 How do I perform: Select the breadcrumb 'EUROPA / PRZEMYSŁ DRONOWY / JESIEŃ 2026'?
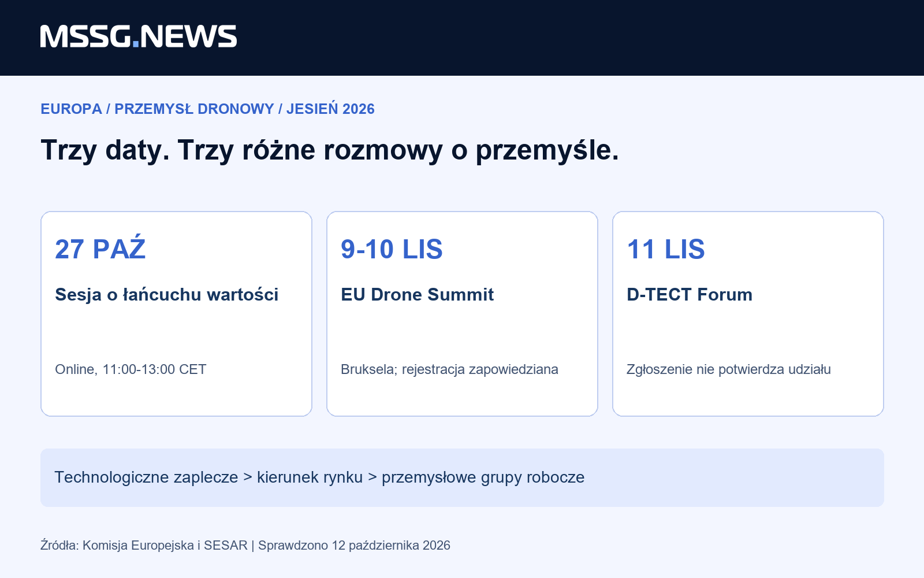pyautogui.click(x=207, y=109)
